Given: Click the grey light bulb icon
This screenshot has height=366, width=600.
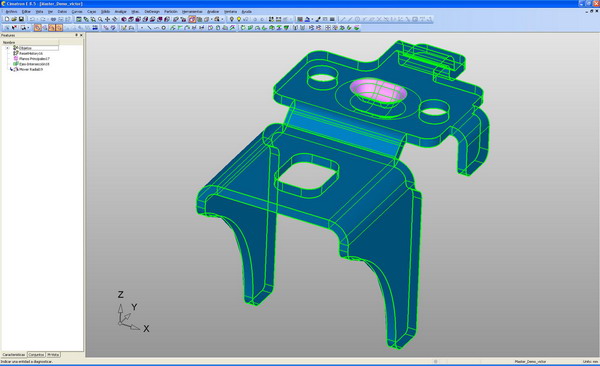Looking at the screenshot, I should (232, 19).
